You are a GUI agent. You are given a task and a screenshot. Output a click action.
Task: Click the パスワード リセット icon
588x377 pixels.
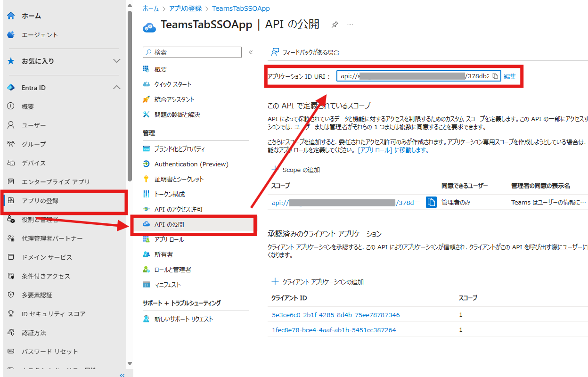click(11, 352)
